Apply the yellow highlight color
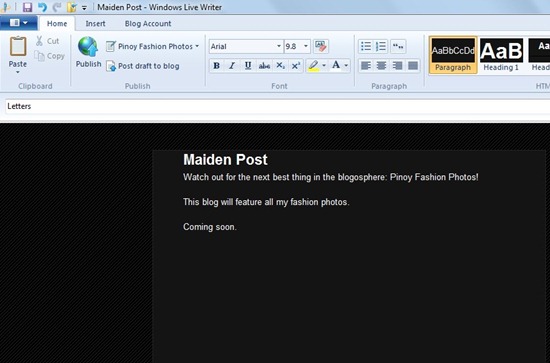Image resolution: width=550 pixels, height=363 pixels. [x=313, y=66]
